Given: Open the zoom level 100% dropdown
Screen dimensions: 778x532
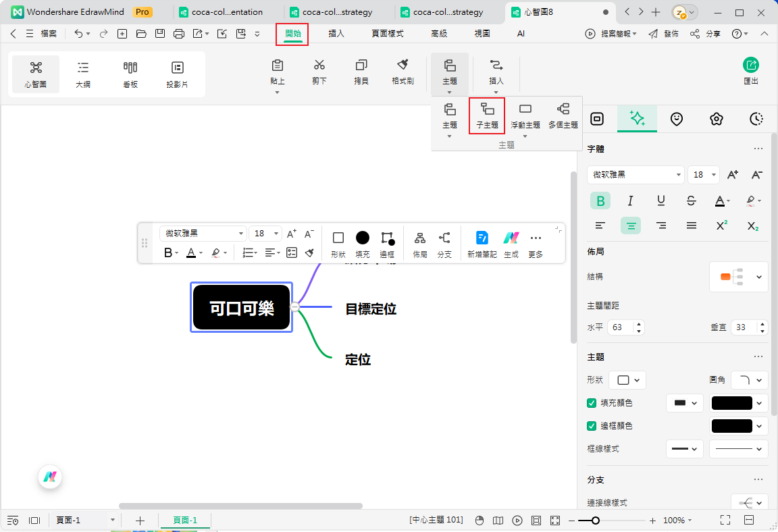Looking at the screenshot, I should (x=678, y=521).
